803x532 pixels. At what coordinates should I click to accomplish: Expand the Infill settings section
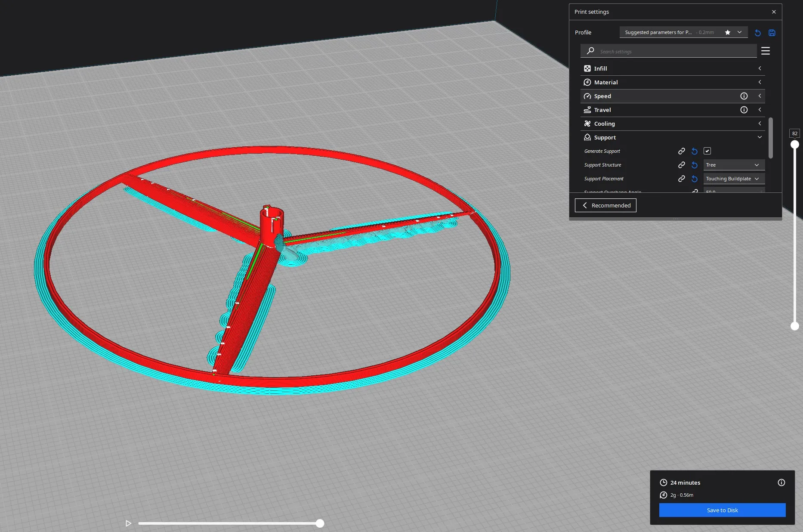coord(672,68)
